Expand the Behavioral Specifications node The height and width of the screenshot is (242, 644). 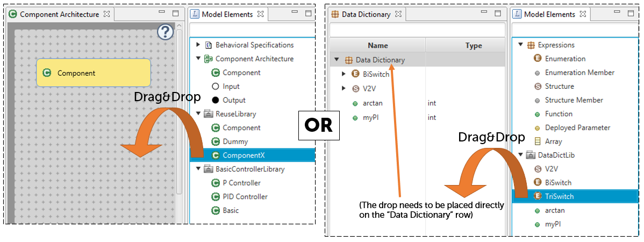click(x=198, y=45)
